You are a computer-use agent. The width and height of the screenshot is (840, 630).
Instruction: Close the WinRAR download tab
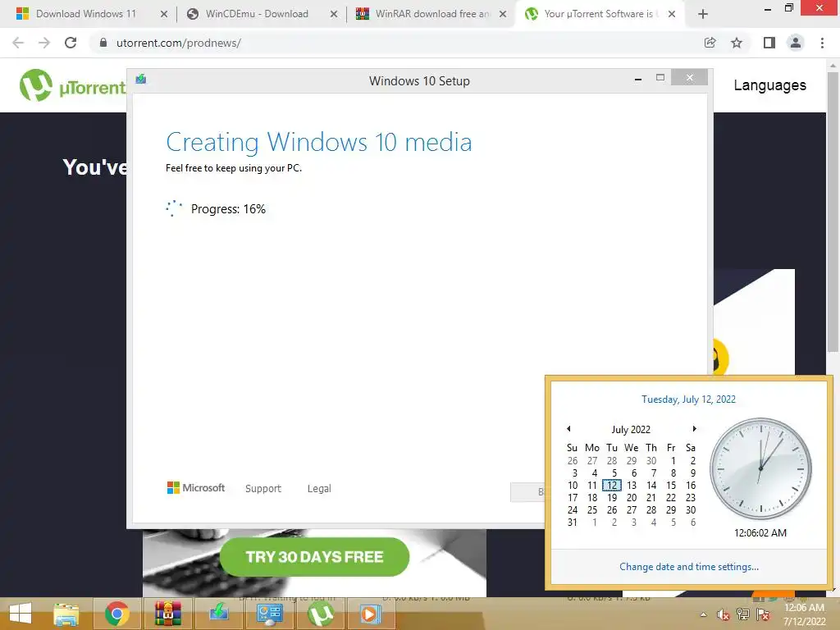pos(503,14)
